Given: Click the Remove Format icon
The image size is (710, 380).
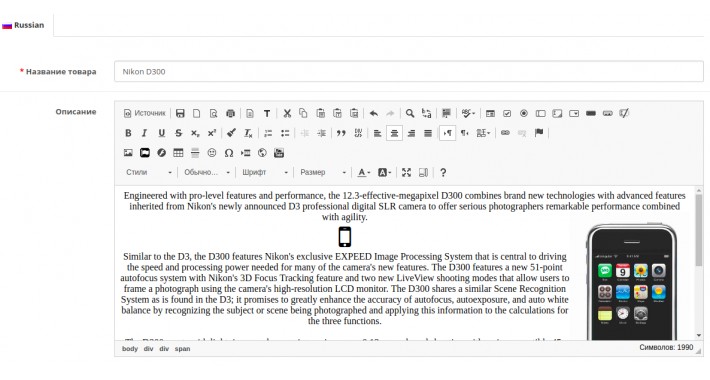Looking at the screenshot, I should 248,133.
